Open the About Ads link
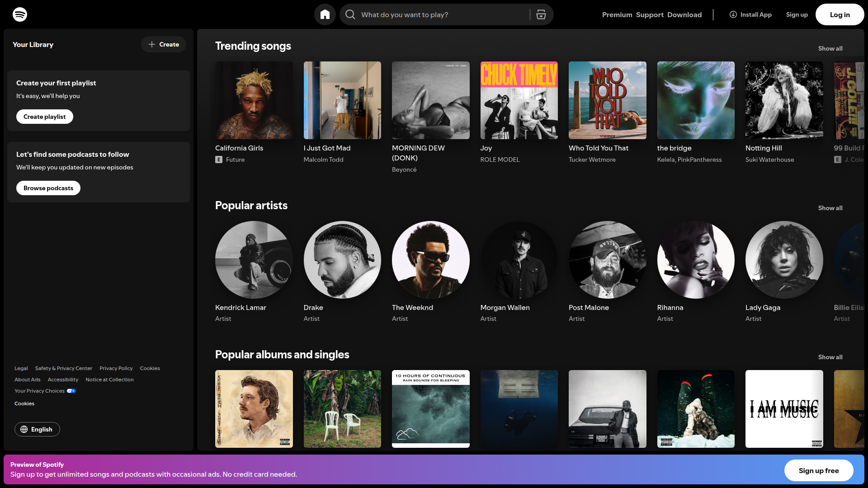The height and width of the screenshot is (488, 868). (x=28, y=380)
